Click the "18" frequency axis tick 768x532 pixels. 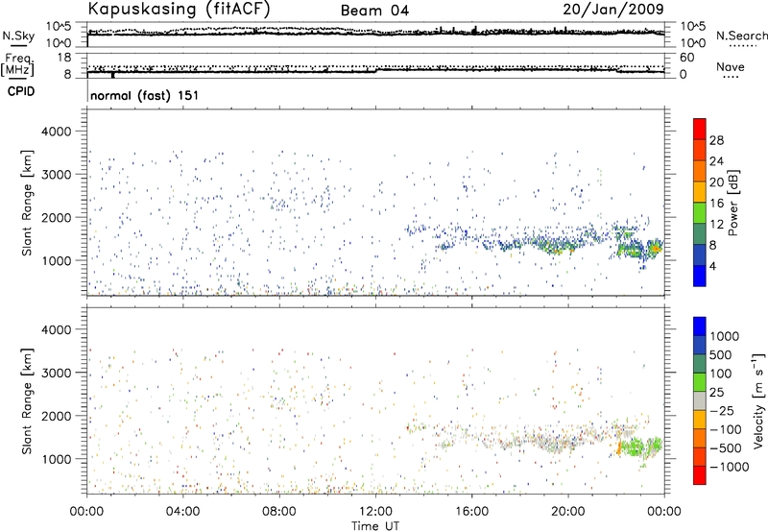64,58
